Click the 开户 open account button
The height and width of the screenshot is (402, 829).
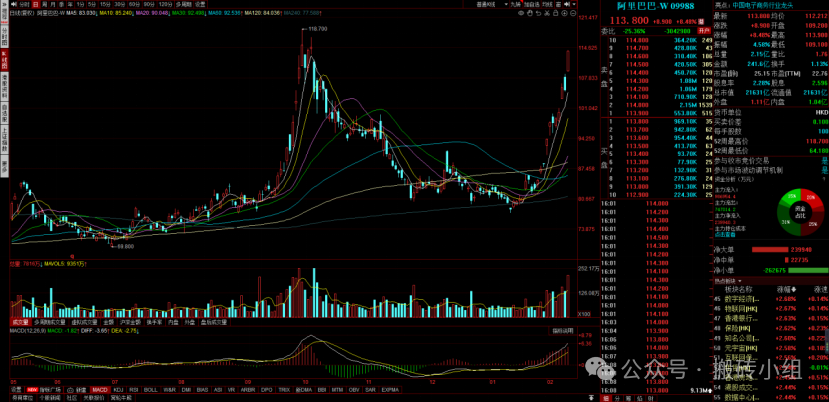[704, 31]
